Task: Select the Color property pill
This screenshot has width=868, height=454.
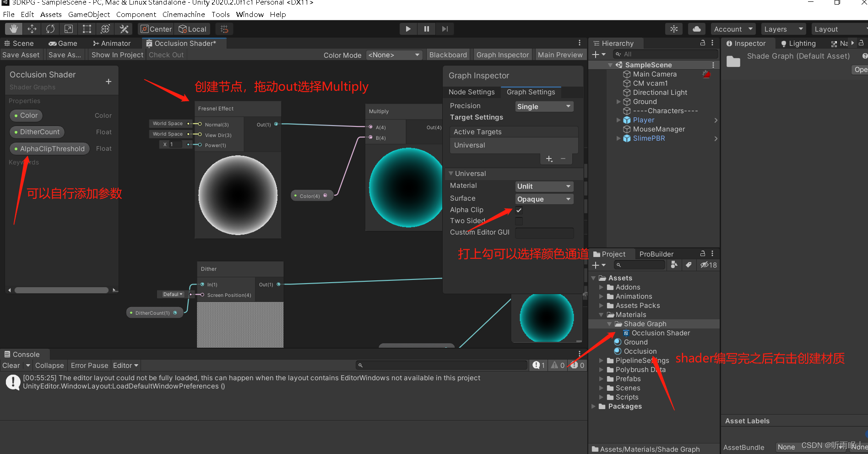Action: 26,115
